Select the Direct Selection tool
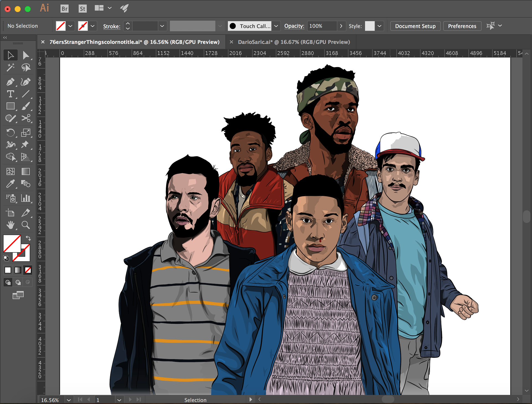This screenshot has width=532, height=404. 26,55
